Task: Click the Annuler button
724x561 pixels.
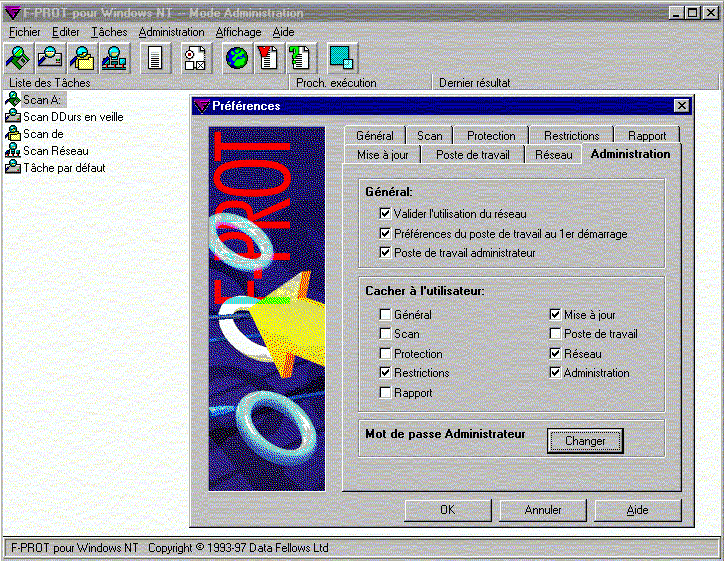Action: point(543,510)
